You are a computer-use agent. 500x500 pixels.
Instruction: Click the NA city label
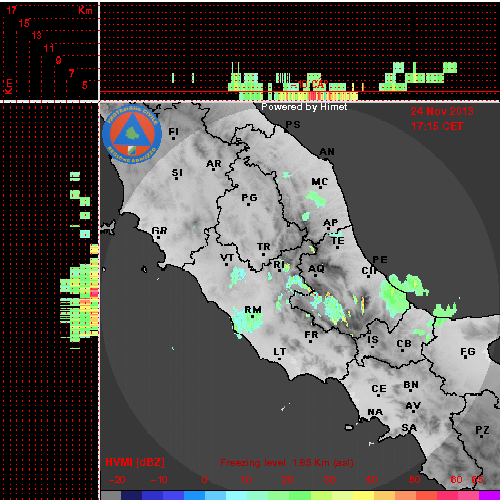point(375,412)
